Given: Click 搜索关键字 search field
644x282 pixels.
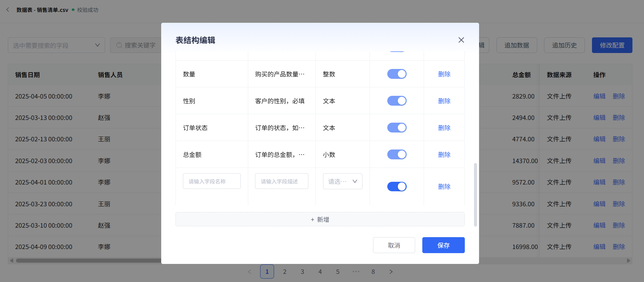Looking at the screenshot, I should pos(136,45).
